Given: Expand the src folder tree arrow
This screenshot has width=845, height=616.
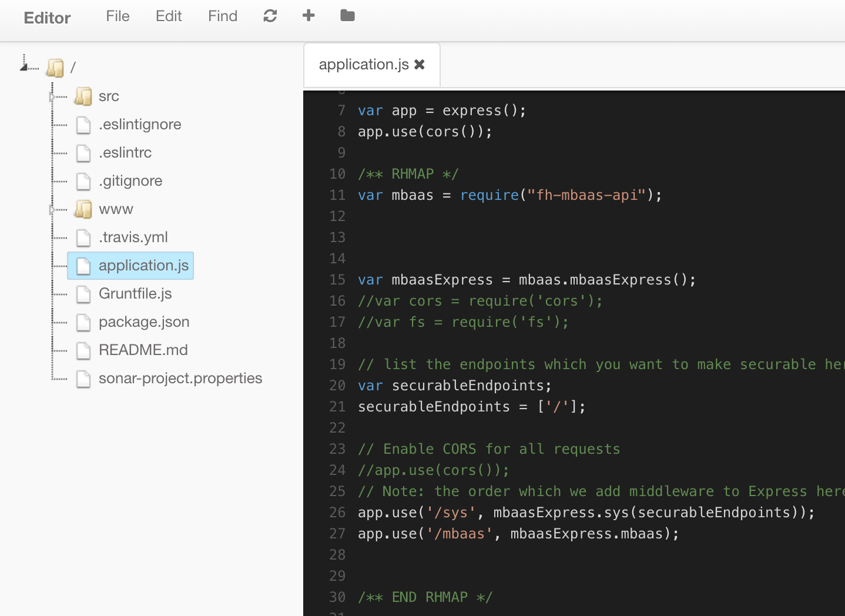Looking at the screenshot, I should 53,96.
